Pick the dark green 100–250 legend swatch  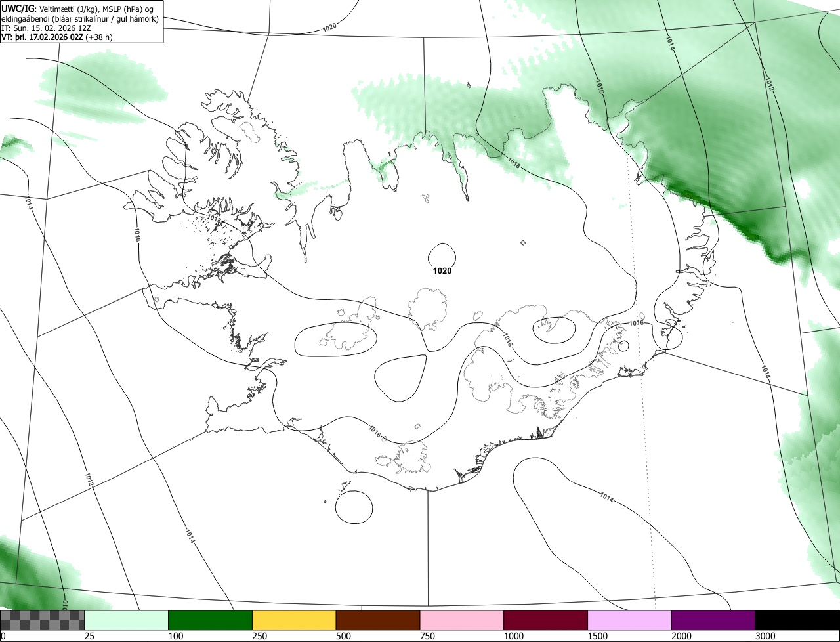pyautogui.click(x=211, y=620)
